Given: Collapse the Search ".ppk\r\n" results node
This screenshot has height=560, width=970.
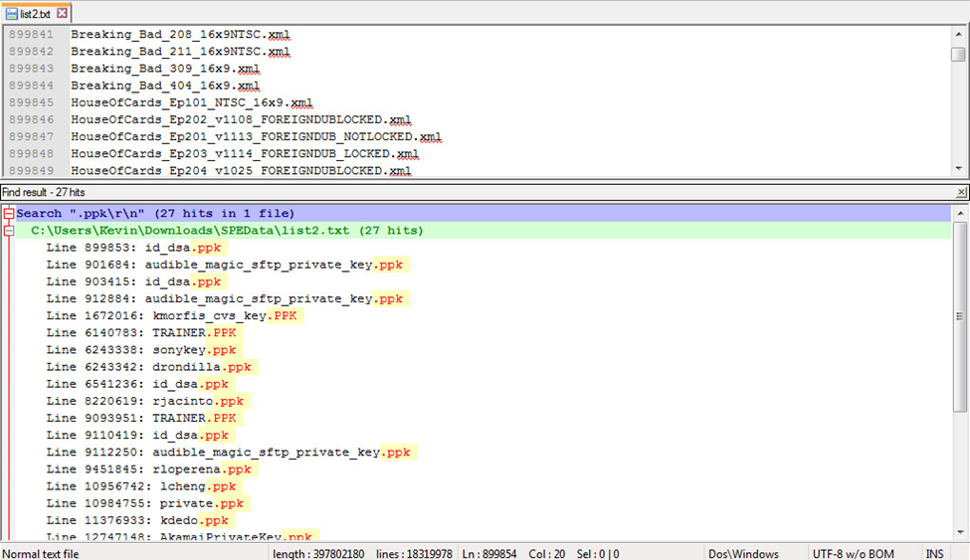Looking at the screenshot, I should pos(9,214).
